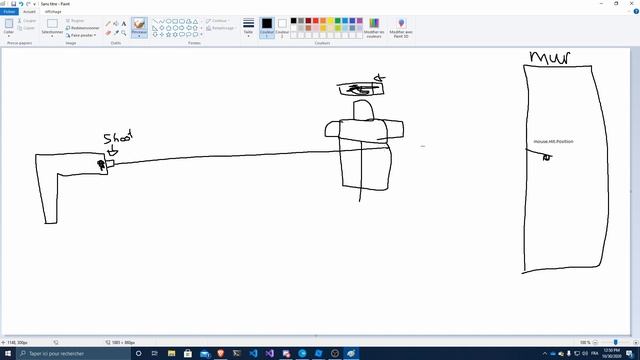Select the Fill with color bucket tool

click(x=116, y=24)
